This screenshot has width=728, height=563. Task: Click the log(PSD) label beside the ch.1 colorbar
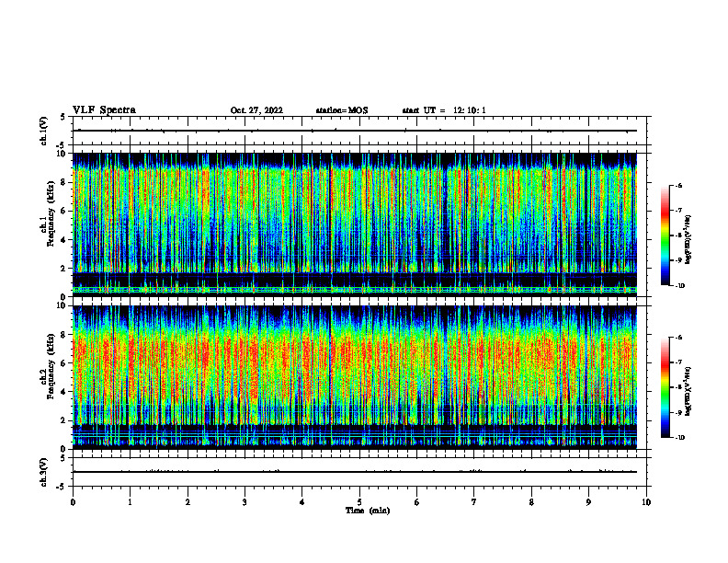[688, 239]
